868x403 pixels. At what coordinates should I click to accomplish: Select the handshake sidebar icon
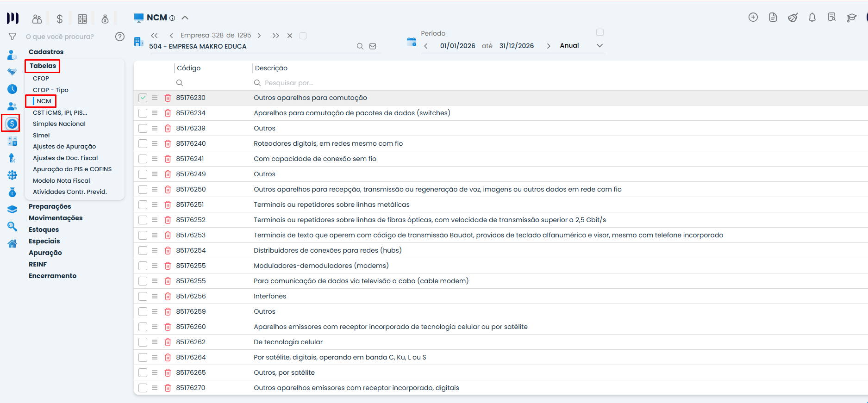point(12,72)
